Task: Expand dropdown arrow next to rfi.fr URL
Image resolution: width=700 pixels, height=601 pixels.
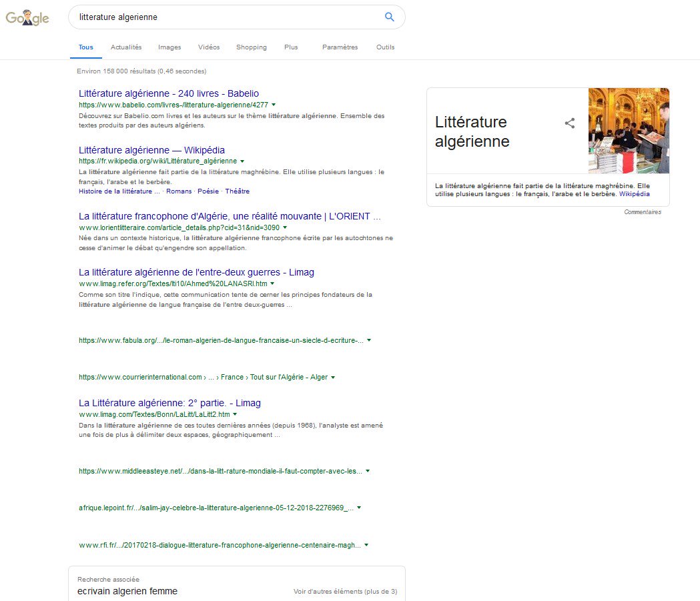Action: (x=366, y=545)
